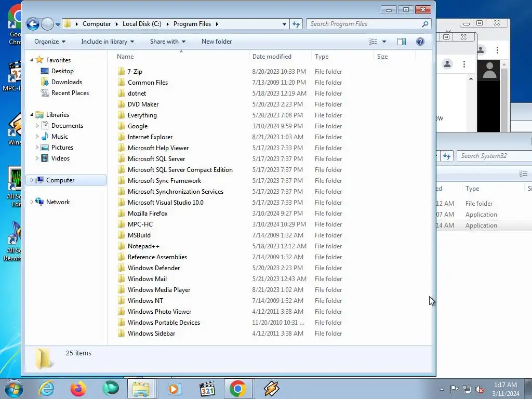Click the Change your view icon
This screenshot has width=532, height=399.
click(373, 42)
